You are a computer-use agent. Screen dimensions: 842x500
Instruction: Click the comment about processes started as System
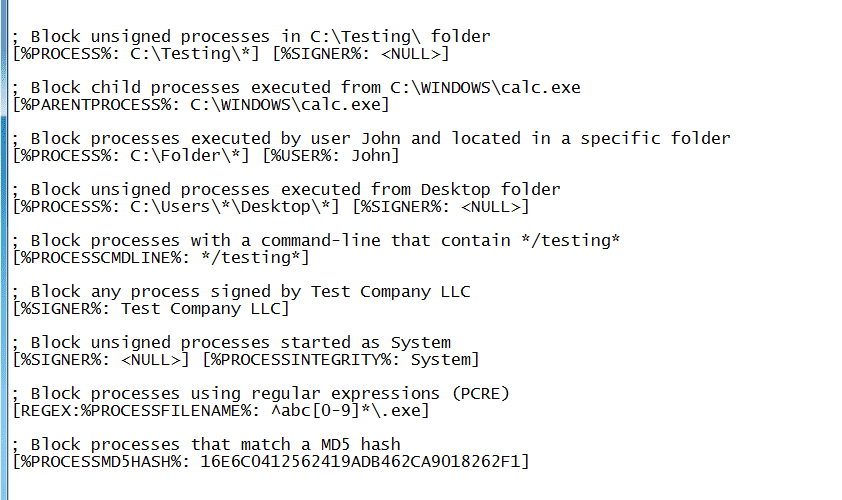(231, 343)
